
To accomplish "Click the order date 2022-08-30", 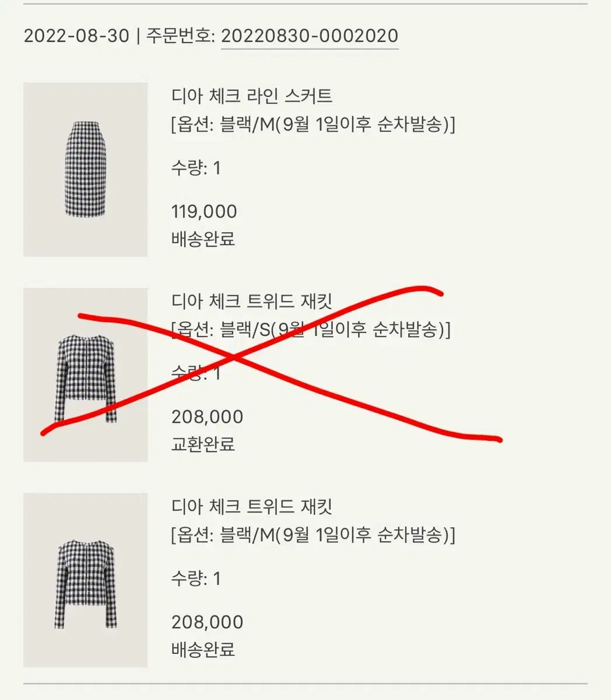I will click(76, 36).
